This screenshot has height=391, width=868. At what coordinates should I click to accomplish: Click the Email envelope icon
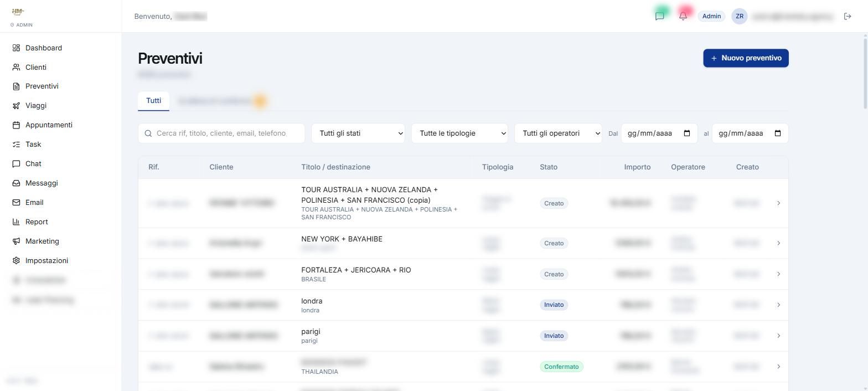(x=16, y=203)
